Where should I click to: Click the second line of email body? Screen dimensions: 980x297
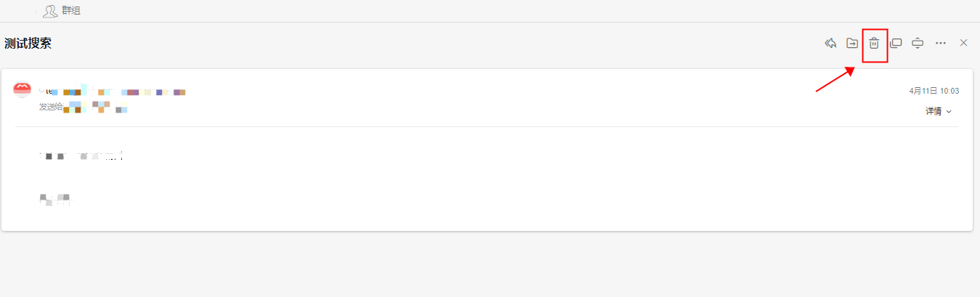[x=55, y=198]
